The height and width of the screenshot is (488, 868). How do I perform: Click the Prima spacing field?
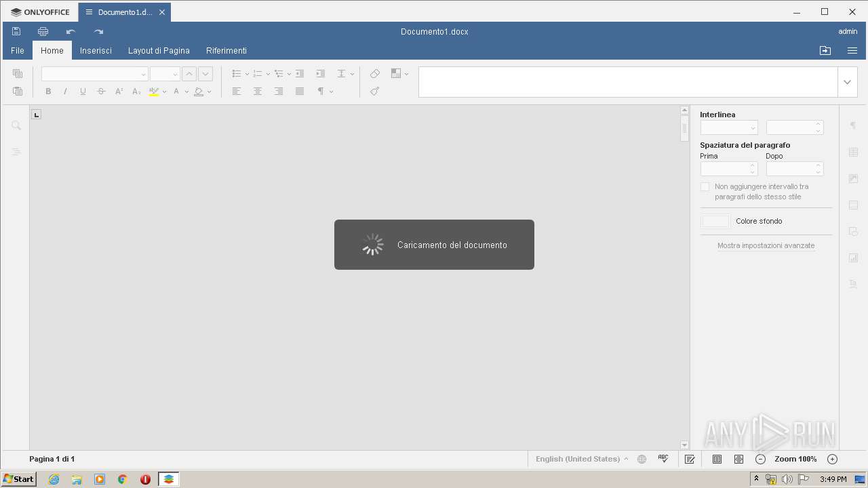729,169
